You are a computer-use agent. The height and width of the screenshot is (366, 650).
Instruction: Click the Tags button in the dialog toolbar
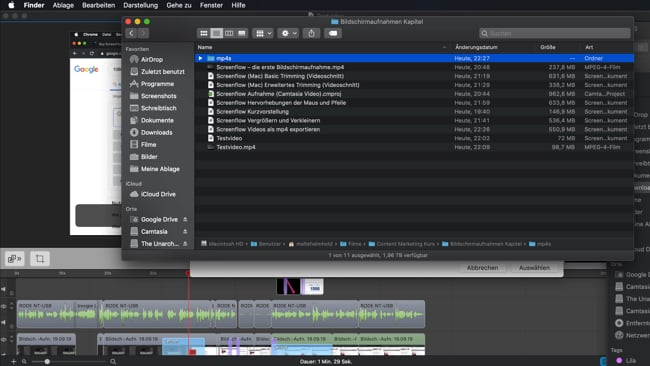tap(333, 33)
